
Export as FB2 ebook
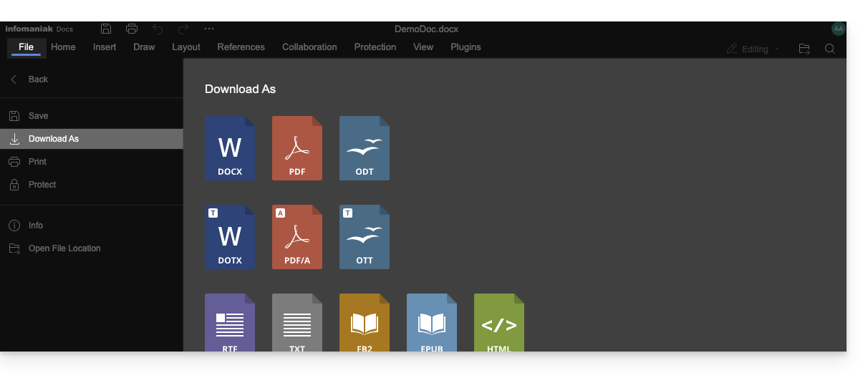(x=364, y=323)
